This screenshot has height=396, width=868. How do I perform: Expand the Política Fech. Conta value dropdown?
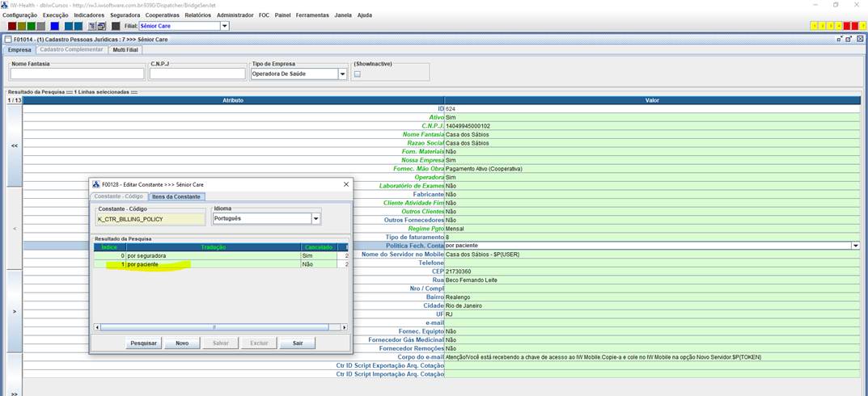pyautogui.click(x=855, y=246)
